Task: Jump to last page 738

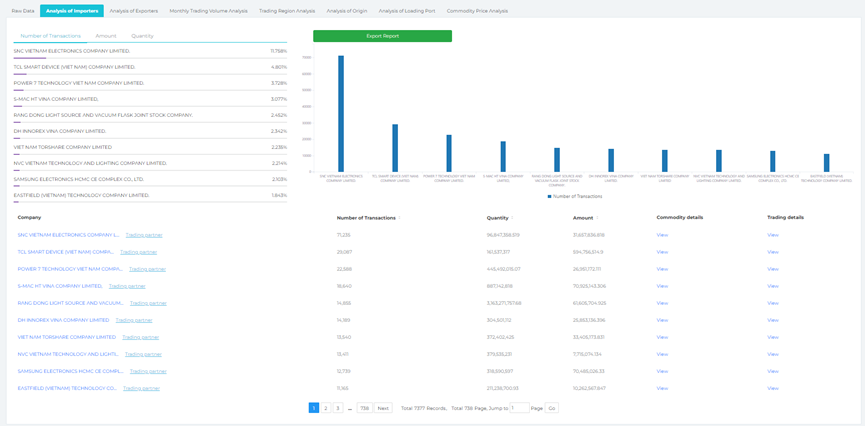Action: 364,408
